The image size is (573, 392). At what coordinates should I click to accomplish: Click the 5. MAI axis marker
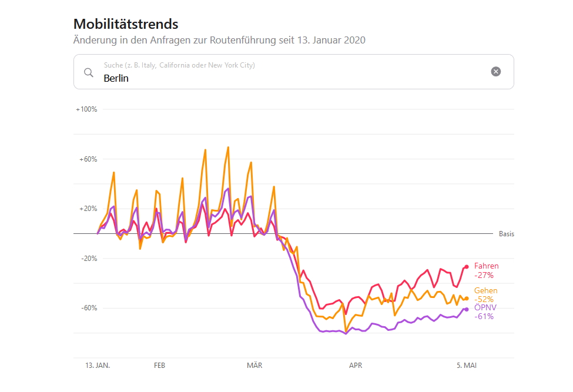pos(467,366)
